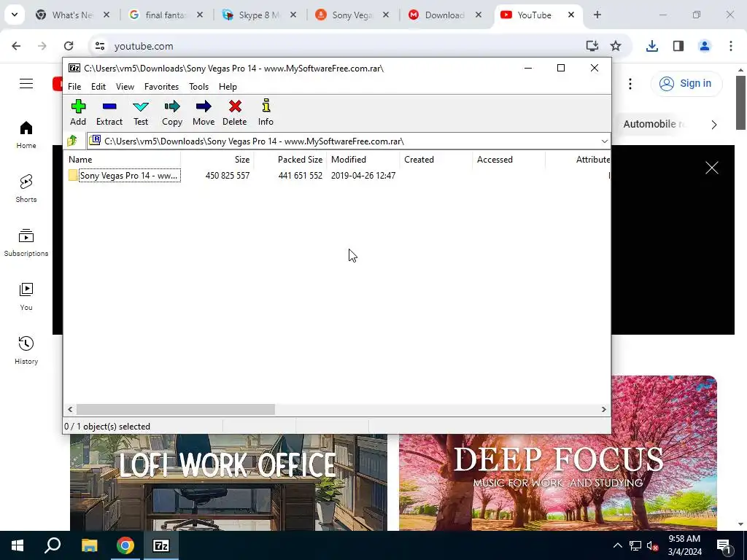The width and height of the screenshot is (747, 560).
Task: Run the Test archive tool
Action: (141, 112)
